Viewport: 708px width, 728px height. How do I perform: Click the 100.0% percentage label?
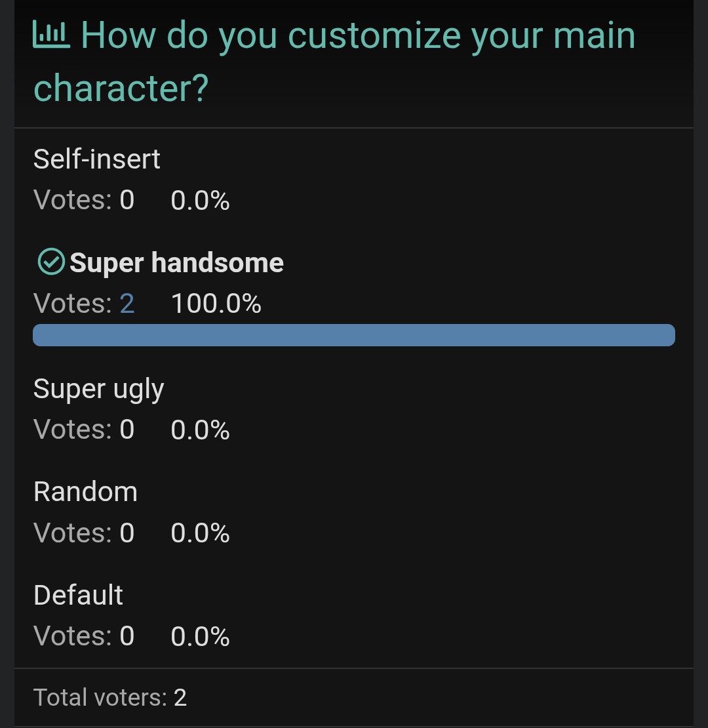click(216, 304)
